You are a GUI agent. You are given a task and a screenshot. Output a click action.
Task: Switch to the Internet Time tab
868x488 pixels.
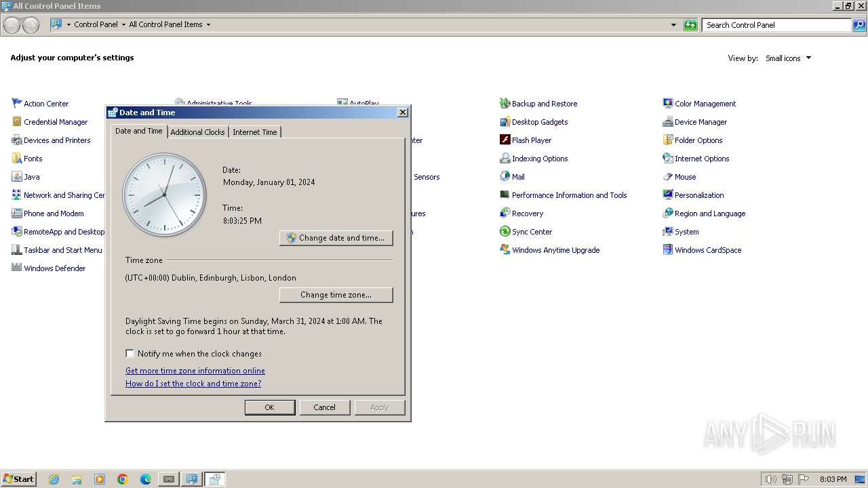(255, 132)
